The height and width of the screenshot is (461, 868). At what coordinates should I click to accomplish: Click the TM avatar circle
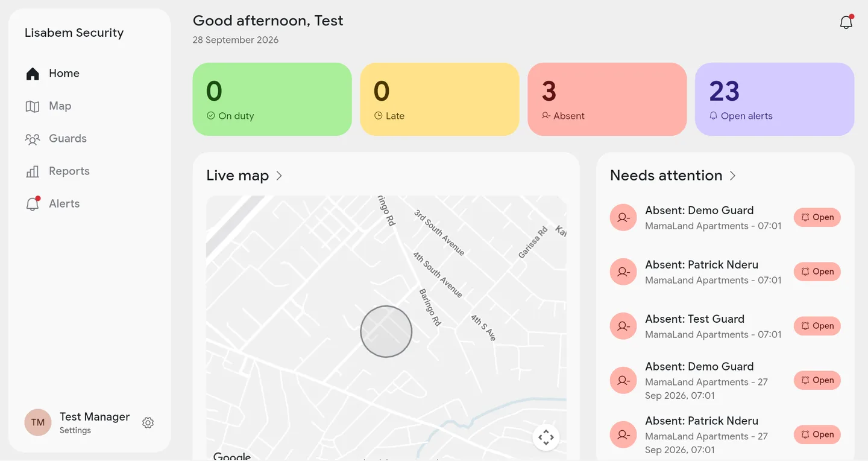(x=38, y=422)
